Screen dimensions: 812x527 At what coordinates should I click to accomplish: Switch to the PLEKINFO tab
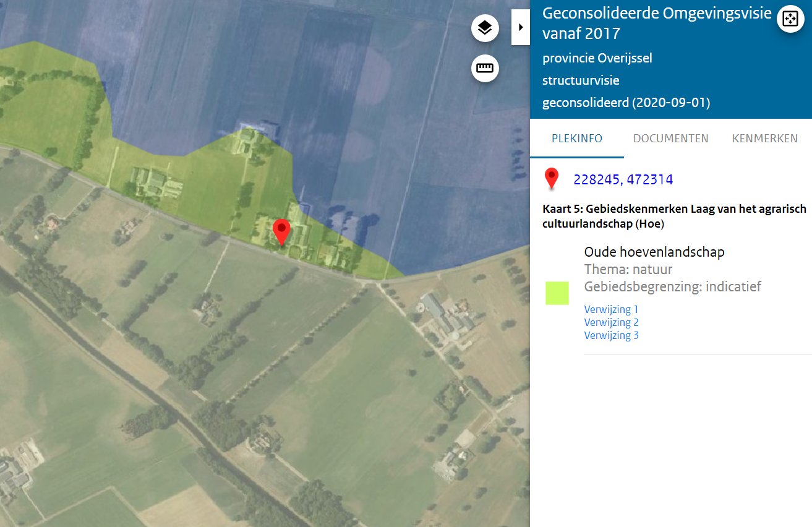(x=577, y=139)
